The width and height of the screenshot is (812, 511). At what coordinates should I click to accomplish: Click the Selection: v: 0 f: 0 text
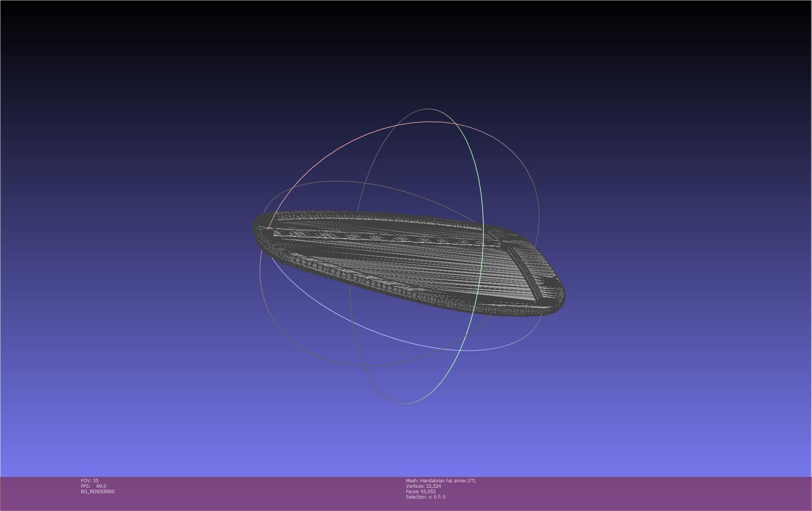coord(425,497)
